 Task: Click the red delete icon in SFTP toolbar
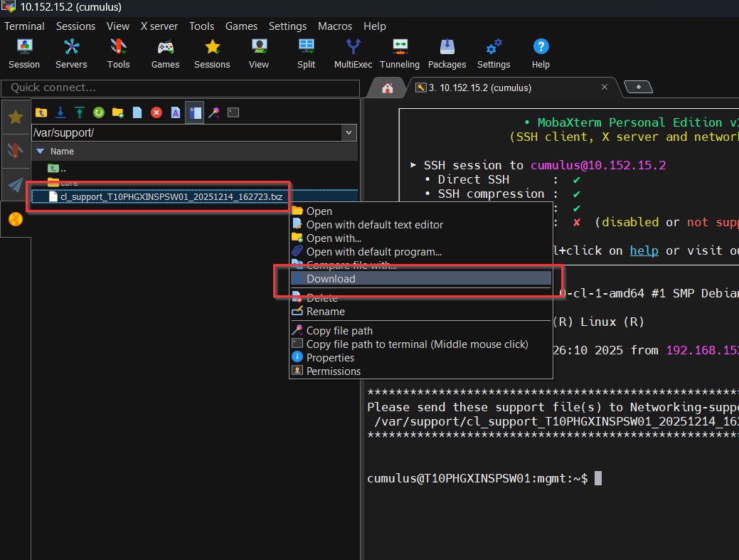coord(156,112)
